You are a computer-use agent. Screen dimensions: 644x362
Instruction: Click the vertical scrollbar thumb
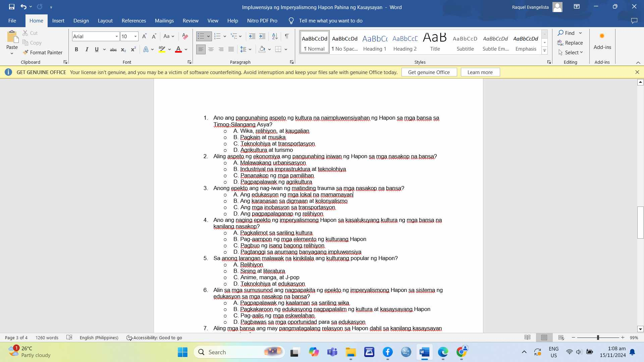640,223
